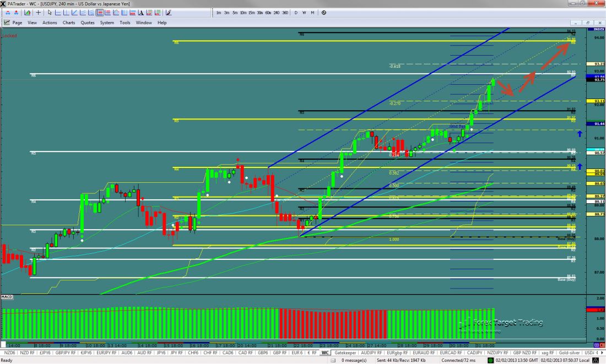Click the INDEX label on the price axis

(x=596, y=29)
